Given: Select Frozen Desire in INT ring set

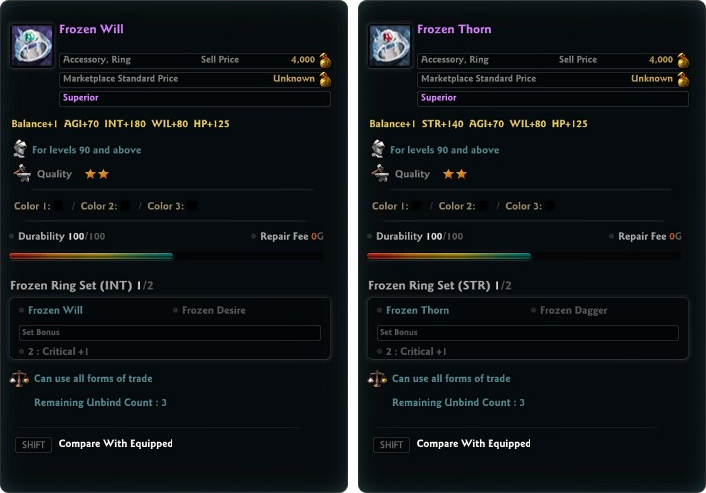Looking at the screenshot, I should point(213,310).
